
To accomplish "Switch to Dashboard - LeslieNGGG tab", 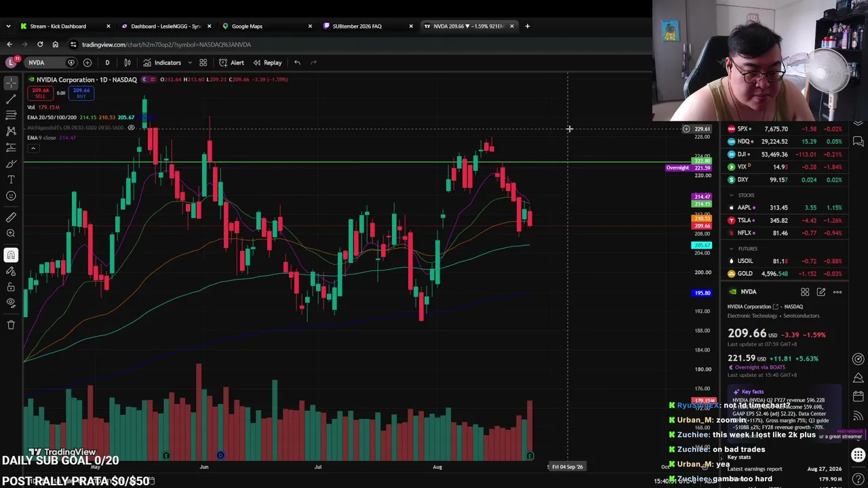I will [166, 26].
